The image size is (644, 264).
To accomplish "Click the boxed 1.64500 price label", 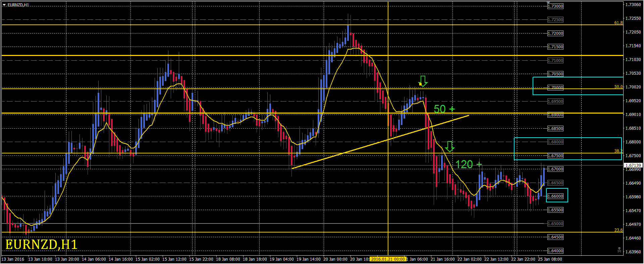I will tap(555, 237).
